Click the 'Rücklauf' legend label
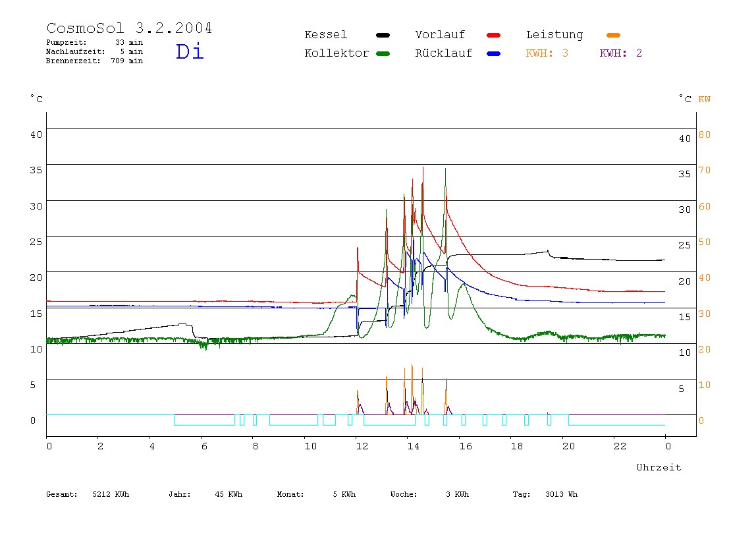The height and width of the screenshot is (535, 756). click(x=444, y=53)
